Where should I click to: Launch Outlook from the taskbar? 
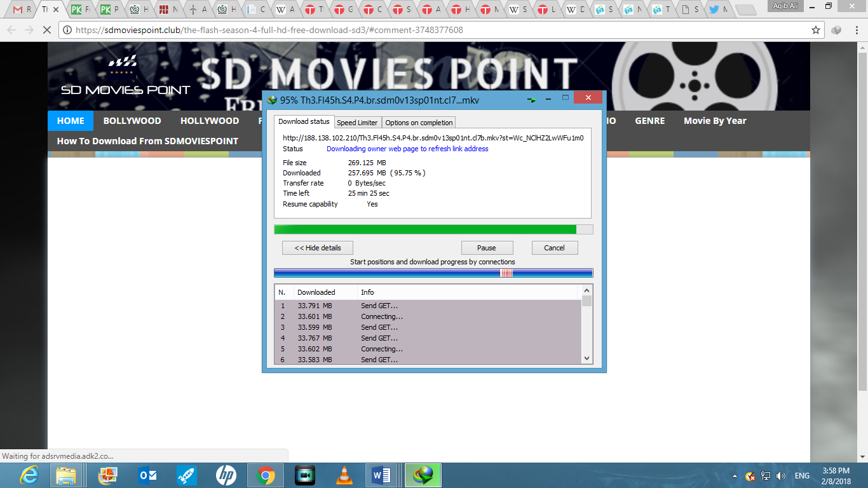coord(147,475)
